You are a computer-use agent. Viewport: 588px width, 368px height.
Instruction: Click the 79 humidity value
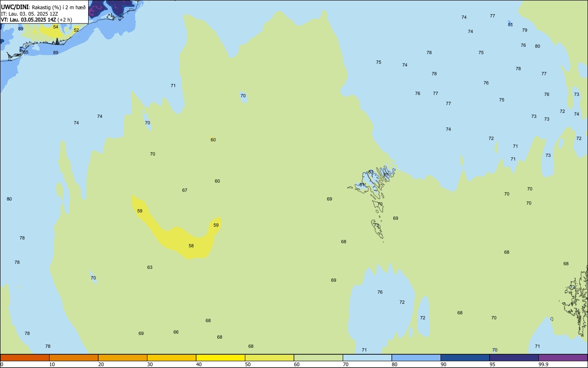525,30
